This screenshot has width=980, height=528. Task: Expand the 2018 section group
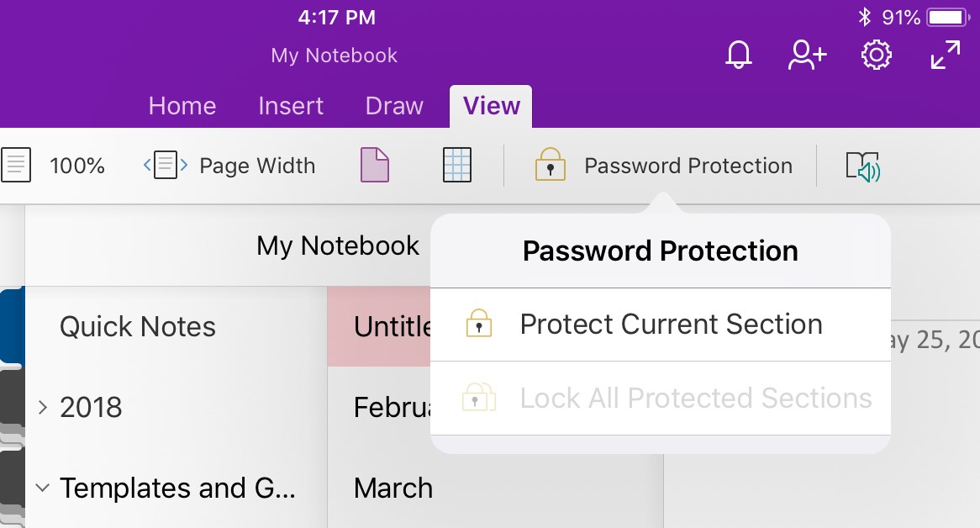pyautogui.click(x=43, y=407)
